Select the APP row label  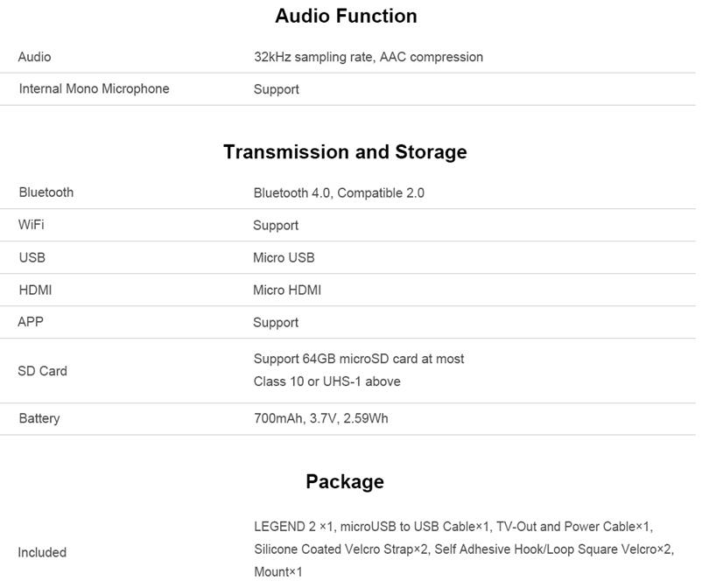click(x=31, y=322)
